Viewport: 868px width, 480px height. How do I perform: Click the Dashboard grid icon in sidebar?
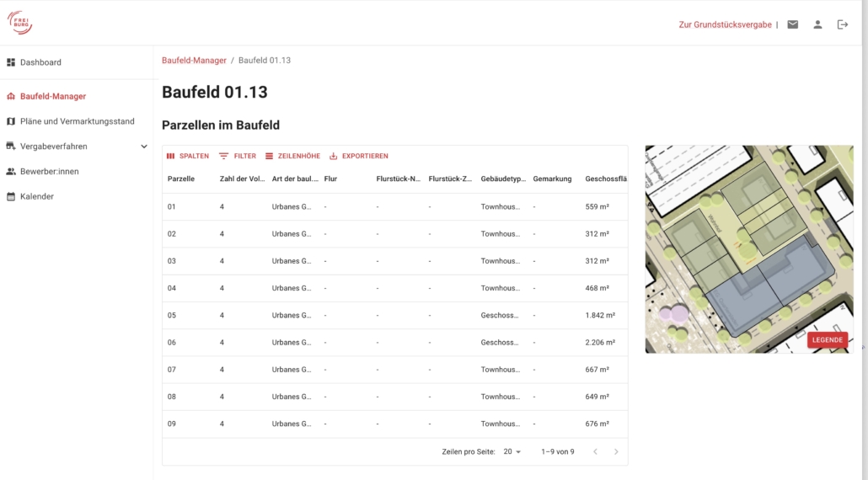(x=11, y=62)
